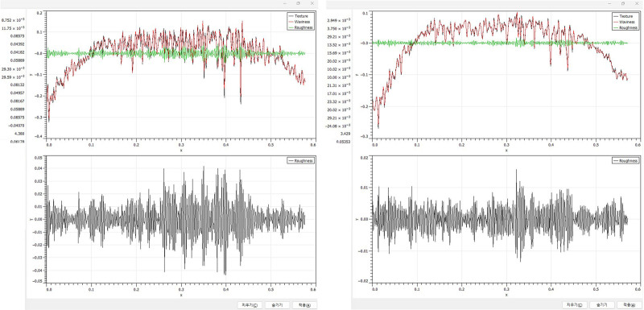This screenshot has width=644, height=310.
Task: Select Roughness legend in right bottom plot
Action: (625, 160)
